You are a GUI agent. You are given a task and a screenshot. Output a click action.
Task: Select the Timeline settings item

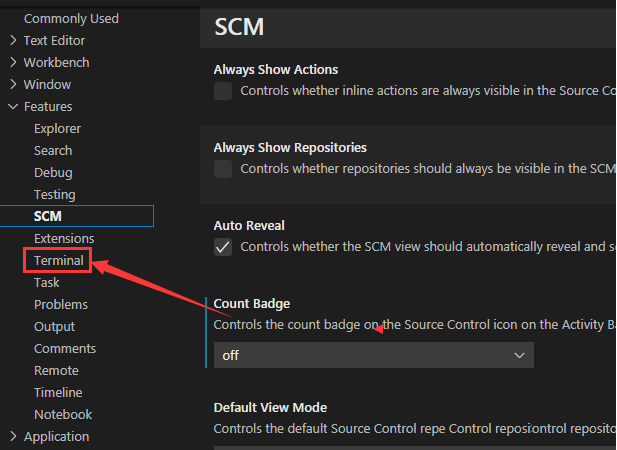[58, 393]
